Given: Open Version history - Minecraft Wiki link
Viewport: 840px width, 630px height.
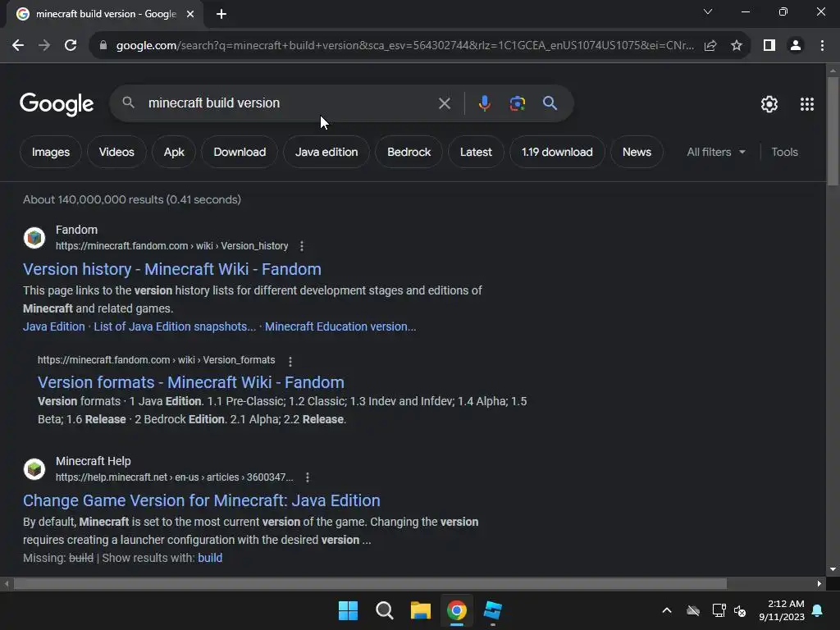Looking at the screenshot, I should click(172, 269).
